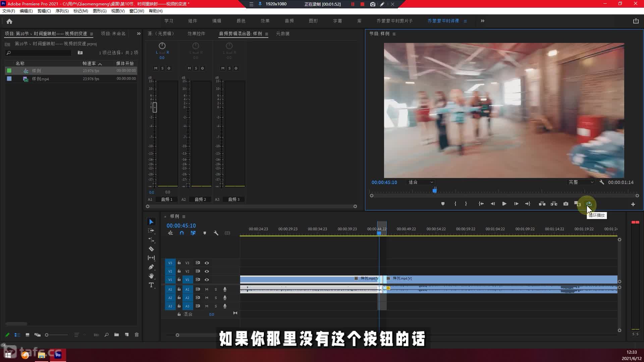Screen dimensions: 644x362
Task: Open Timeline Display Settings wrench
Action: click(x=216, y=233)
